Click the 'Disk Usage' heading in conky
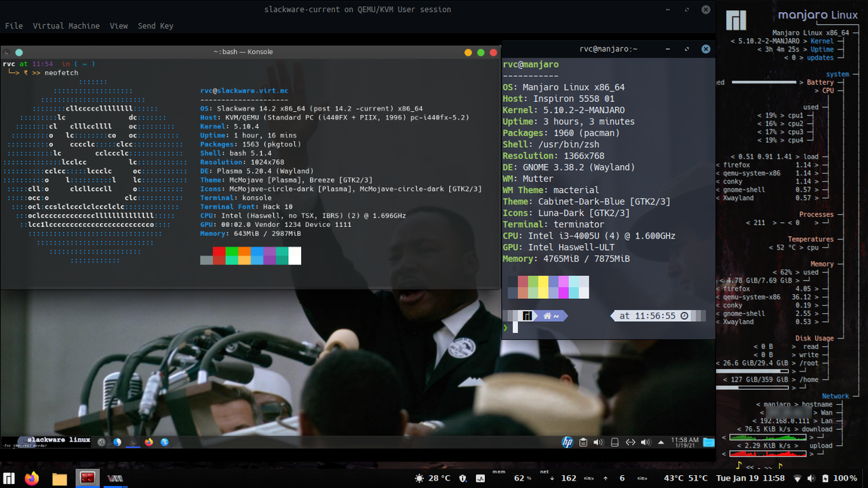The height and width of the screenshot is (488, 868). (814, 338)
